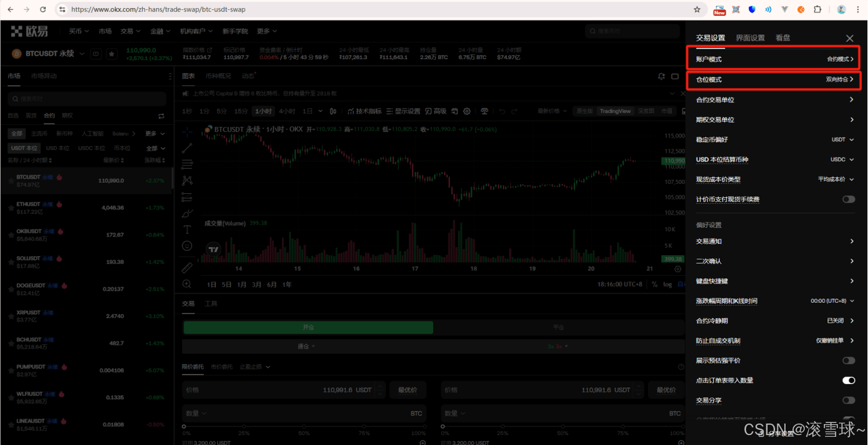Select ETHUSDT 永续 row in market list
Image resolution: width=868 pixels, height=445 pixels.
pyautogui.click(x=86, y=208)
